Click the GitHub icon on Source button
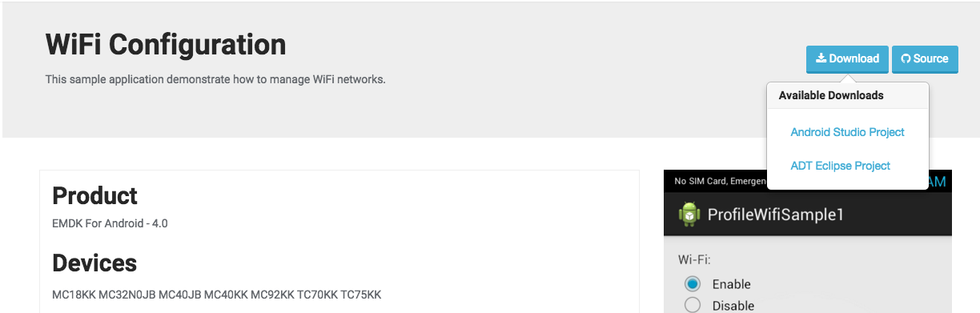 coord(906,58)
